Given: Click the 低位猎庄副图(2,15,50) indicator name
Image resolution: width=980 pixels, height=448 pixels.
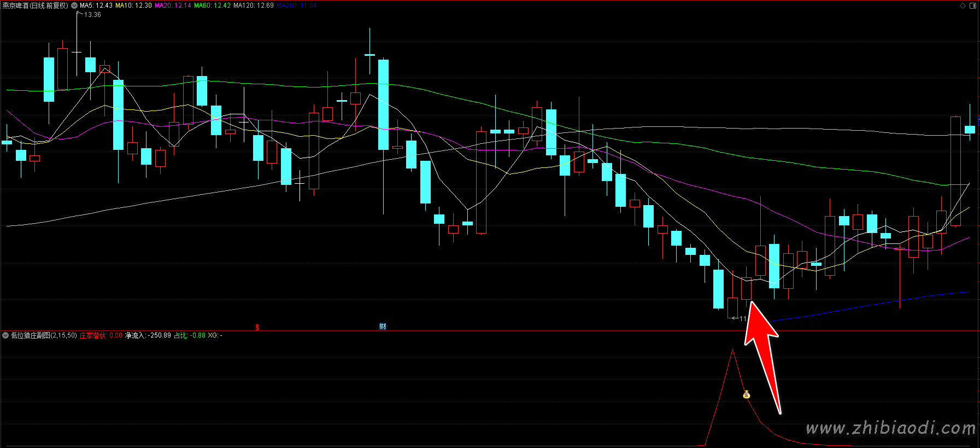Looking at the screenshot, I should (44, 335).
